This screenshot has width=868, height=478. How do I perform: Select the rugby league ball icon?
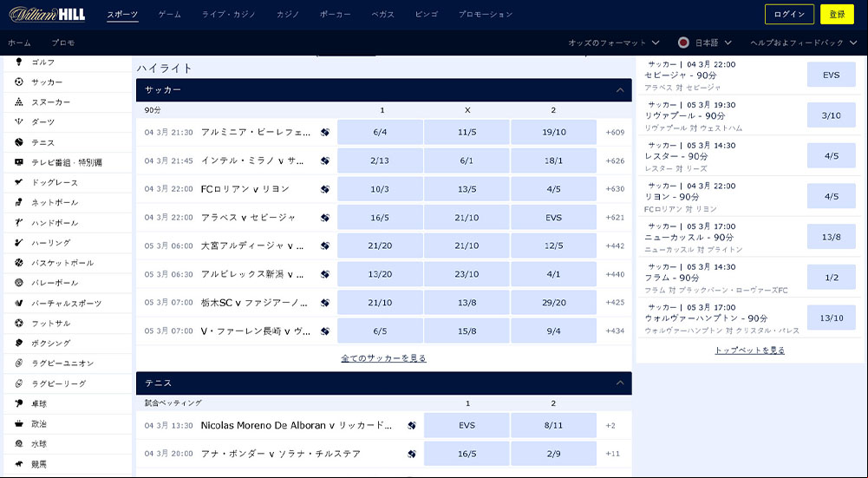click(x=19, y=383)
